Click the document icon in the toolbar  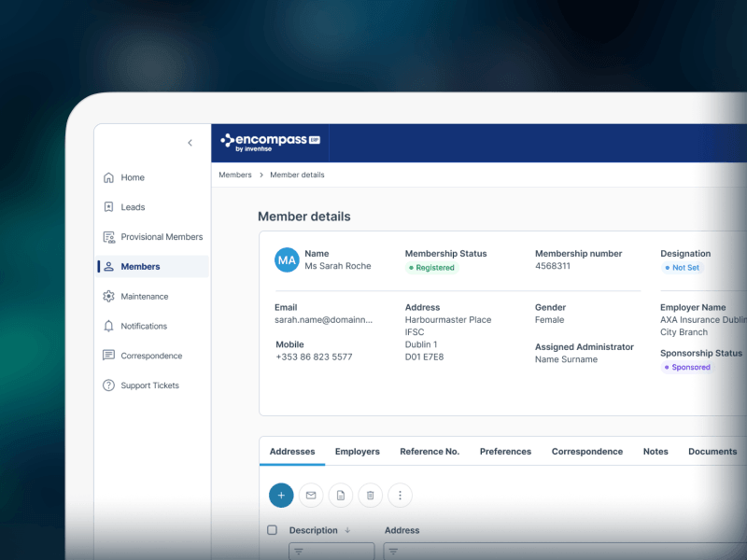[341, 496]
